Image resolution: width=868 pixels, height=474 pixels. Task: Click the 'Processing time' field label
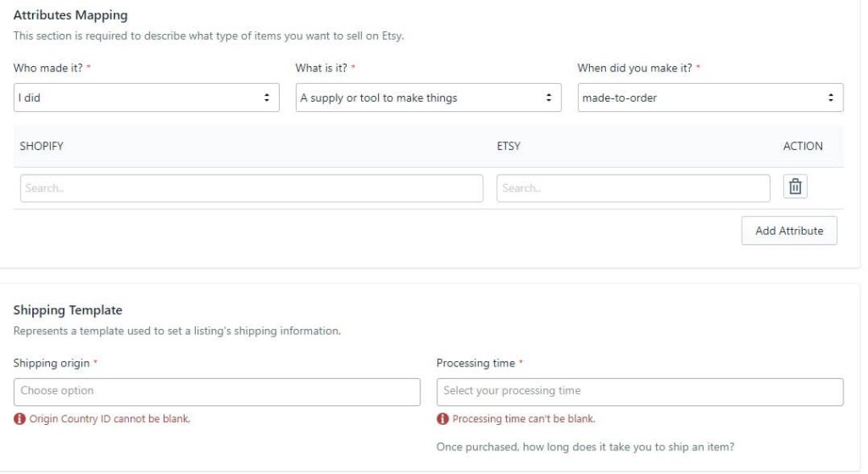[476, 363]
